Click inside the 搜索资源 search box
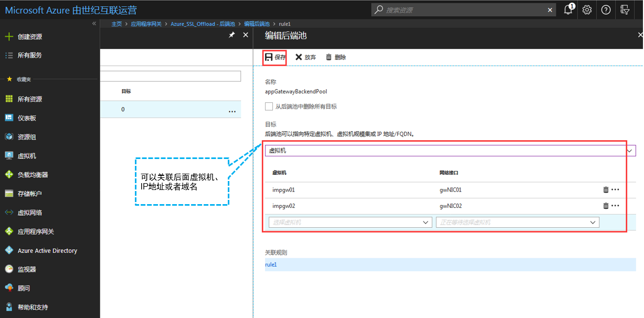The image size is (644, 318). (462, 9)
